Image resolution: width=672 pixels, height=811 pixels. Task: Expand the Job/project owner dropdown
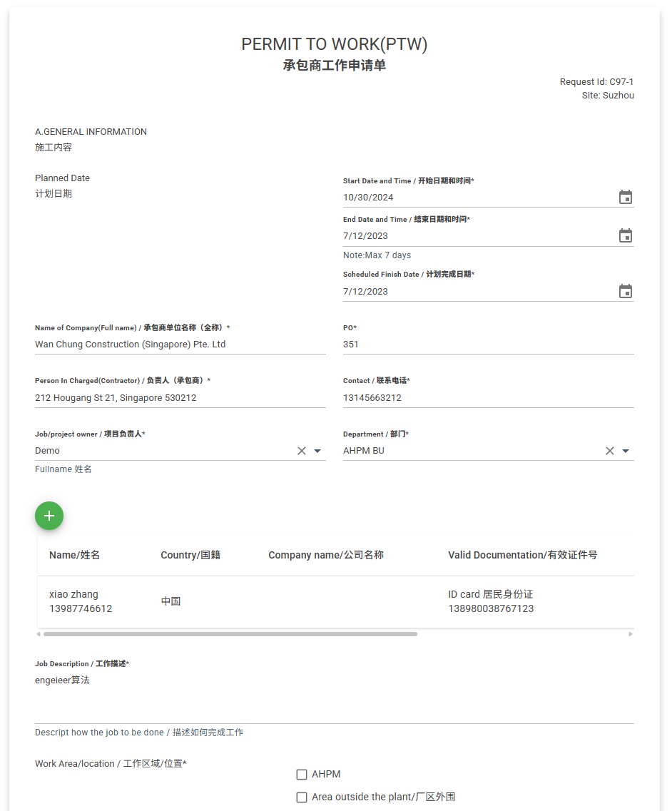pos(317,451)
